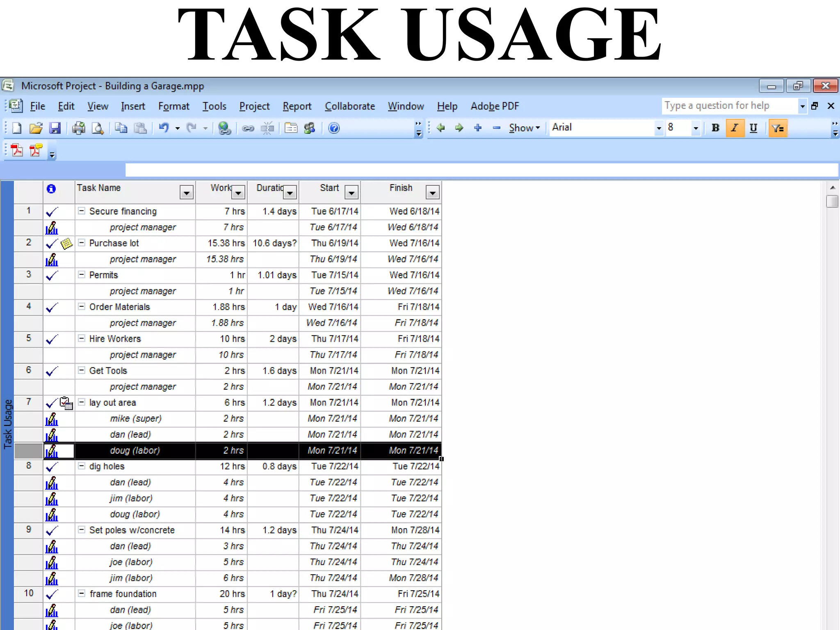The width and height of the screenshot is (840, 630).
Task: Click the Save toolbar icon
Action: pyautogui.click(x=55, y=128)
